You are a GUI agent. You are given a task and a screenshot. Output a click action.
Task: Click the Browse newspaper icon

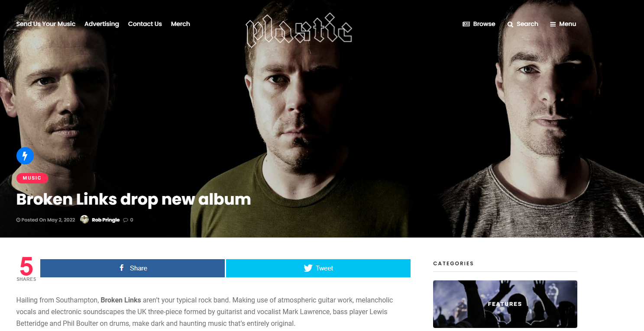tap(466, 24)
